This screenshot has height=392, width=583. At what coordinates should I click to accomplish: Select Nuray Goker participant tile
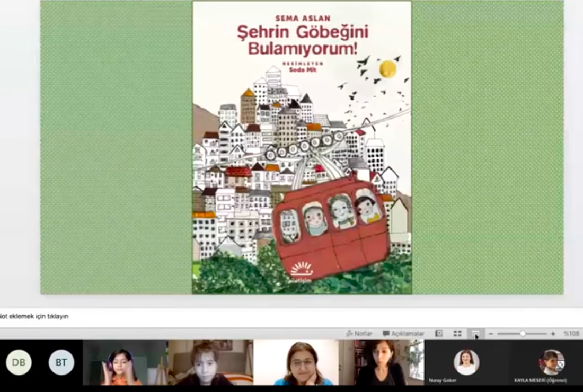click(x=466, y=362)
